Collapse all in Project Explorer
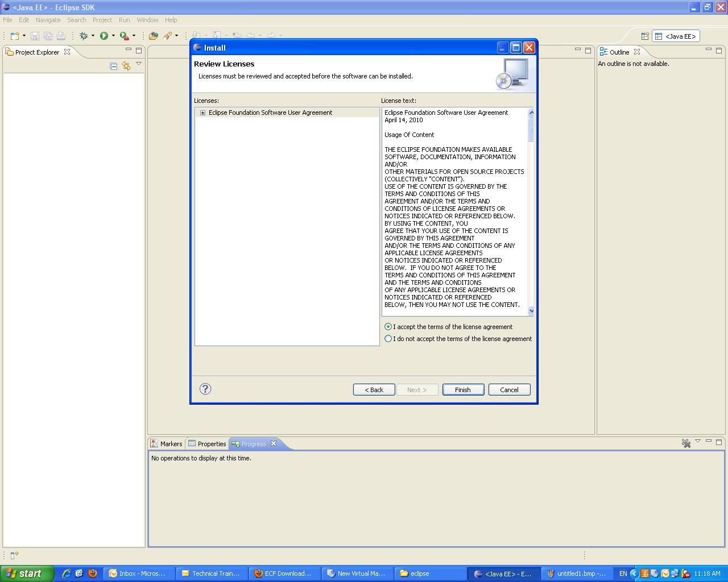This screenshot has height=582, width=728. (x=114, y=66)
